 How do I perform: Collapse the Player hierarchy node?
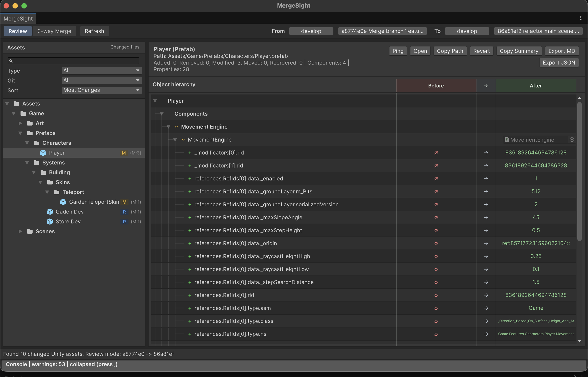pos(155,101)
